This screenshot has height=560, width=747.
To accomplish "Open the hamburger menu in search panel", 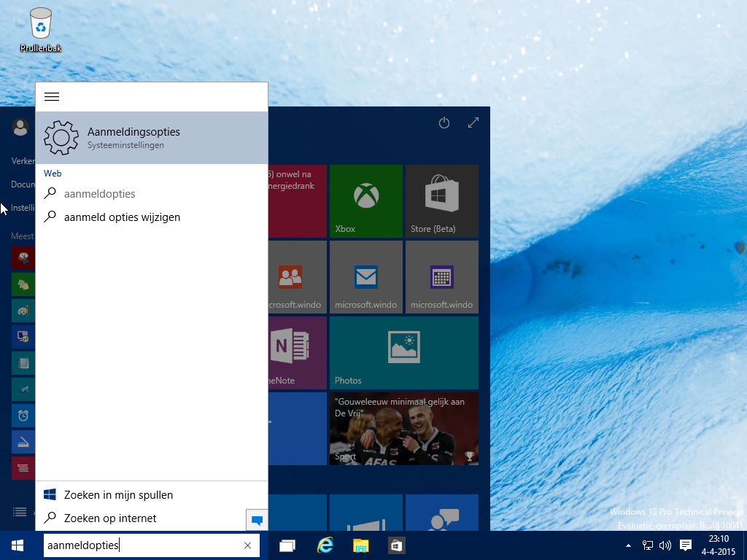I will pos(52,97).
